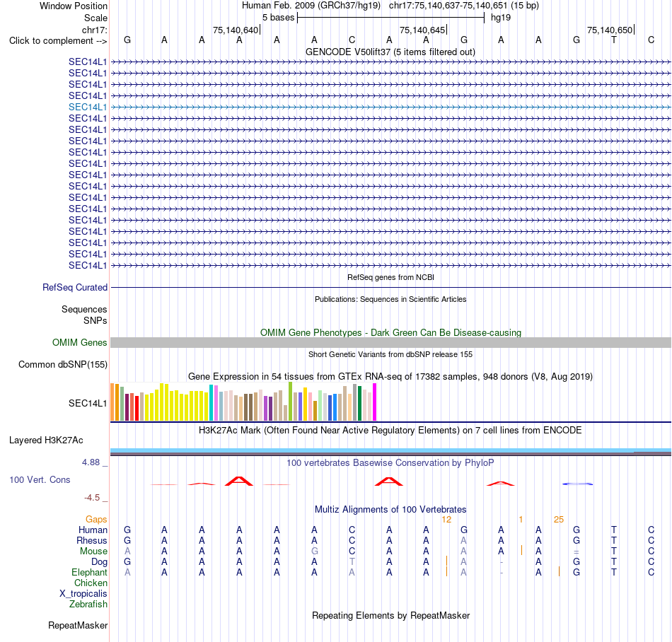Click position marker 75,140,640
672x642 pixels.
click(236, 30)
